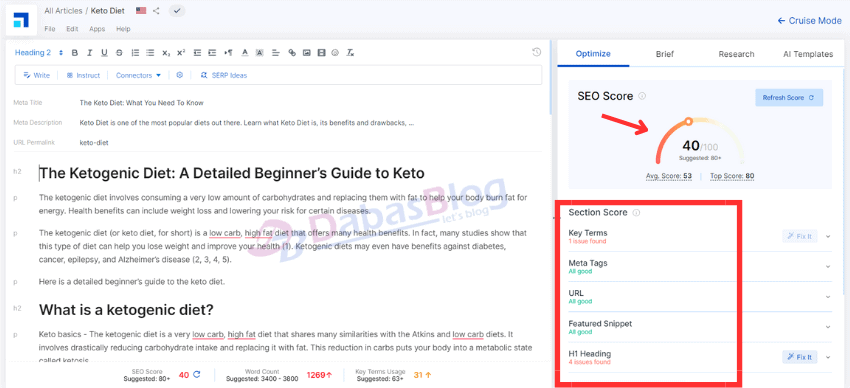Insert a numbered list
The image size is (850, 388).
136,53
